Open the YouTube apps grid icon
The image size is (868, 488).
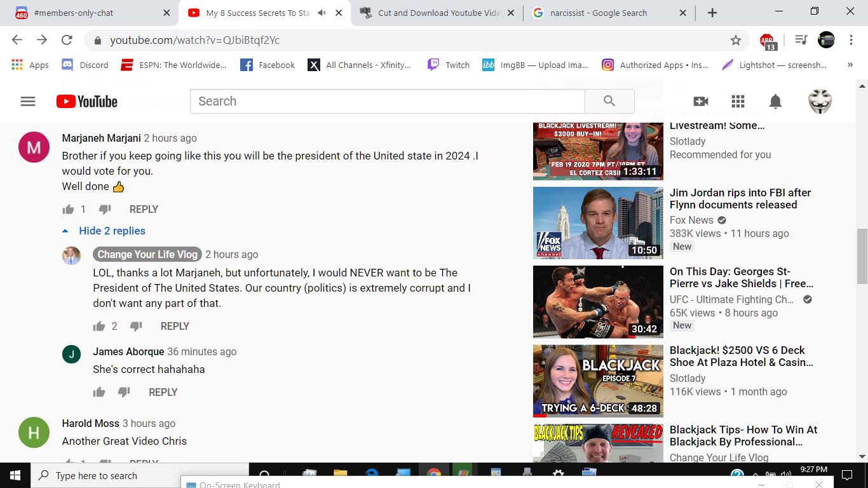[x=738, y=102]
